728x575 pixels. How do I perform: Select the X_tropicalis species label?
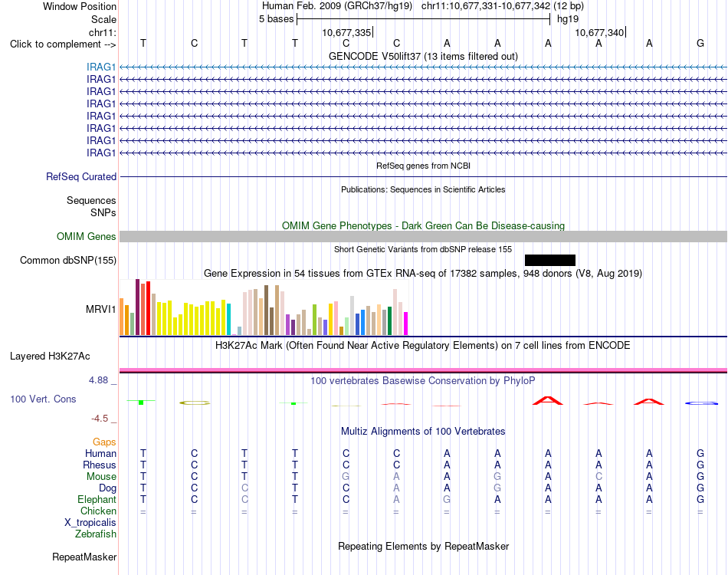click(90, 523)
